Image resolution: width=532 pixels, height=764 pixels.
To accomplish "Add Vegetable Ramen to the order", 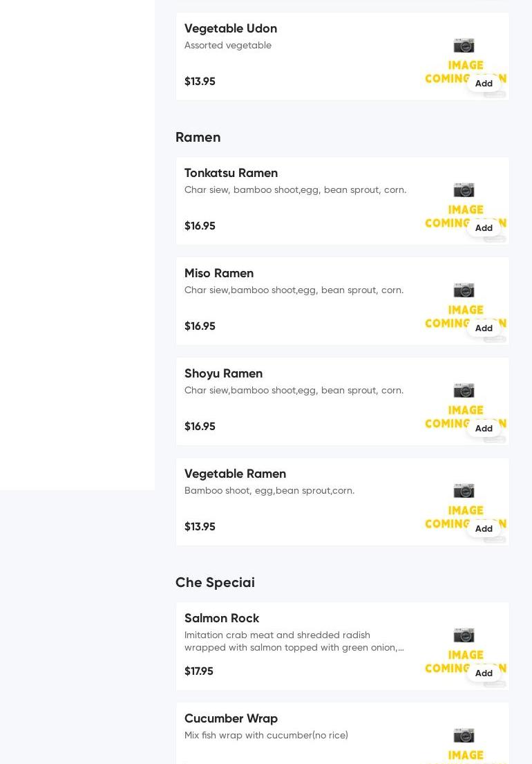I will [484, 529].
